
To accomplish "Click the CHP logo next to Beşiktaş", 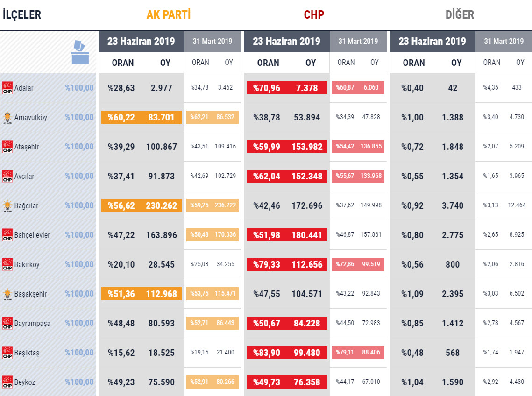I will coord(7,353).
